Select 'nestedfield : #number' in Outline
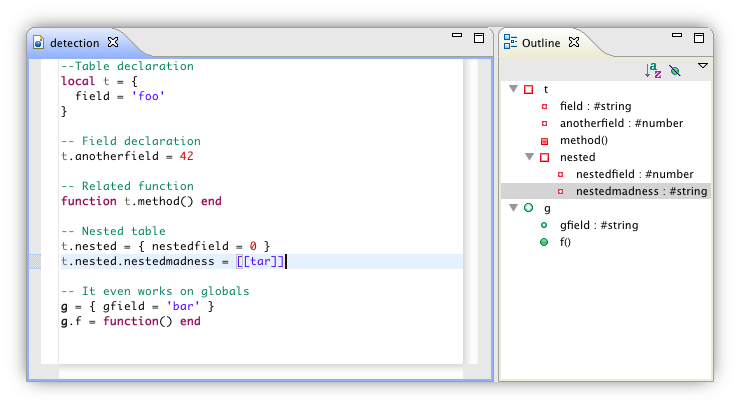The image size is (739, 407). point(634,174)
